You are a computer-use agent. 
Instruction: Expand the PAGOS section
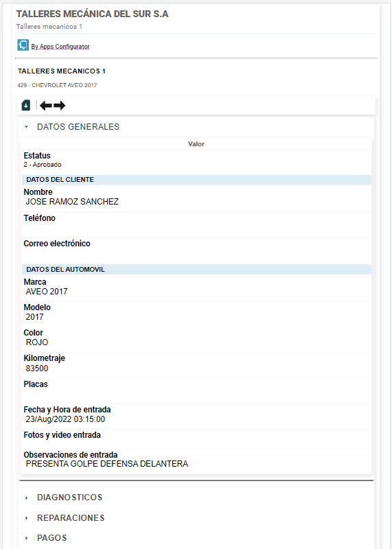click(x=52, y=538)
